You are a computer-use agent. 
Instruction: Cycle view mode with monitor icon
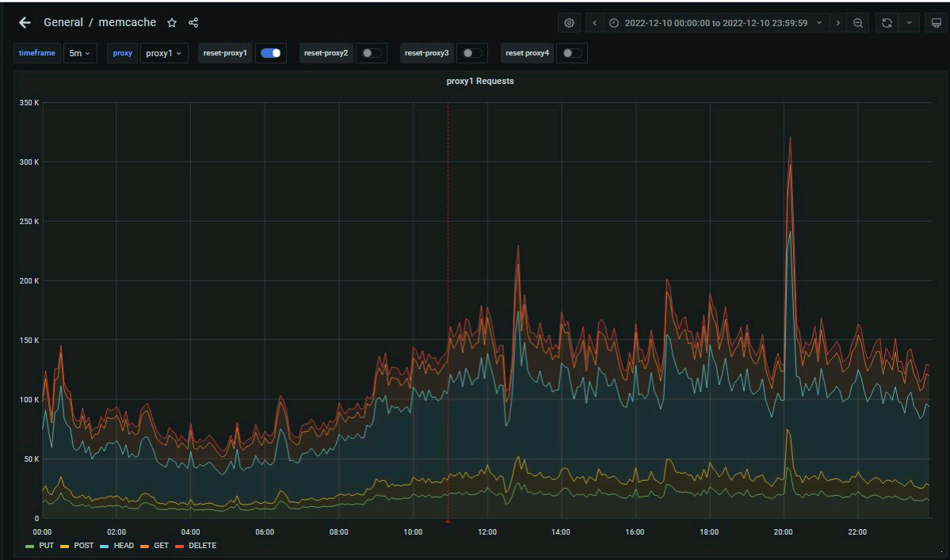936,23
